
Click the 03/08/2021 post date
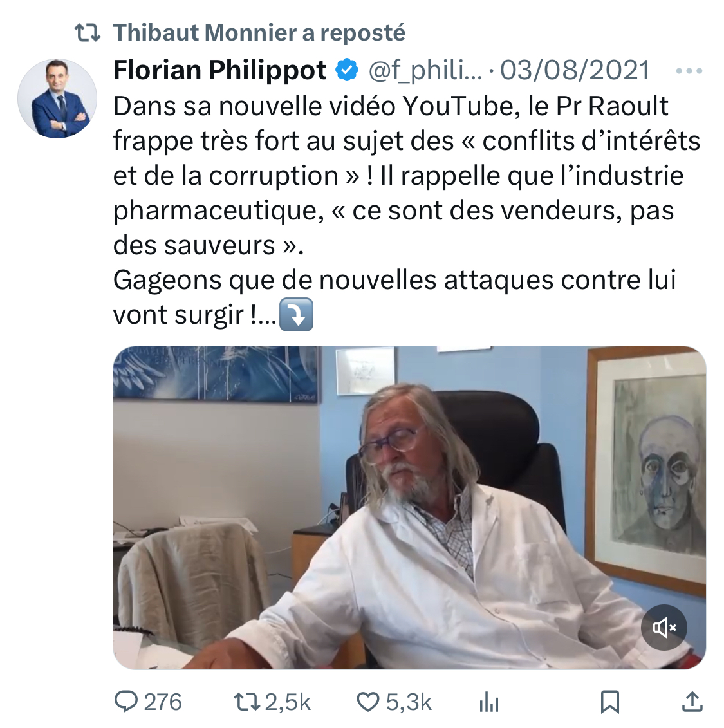coord(575,70)
